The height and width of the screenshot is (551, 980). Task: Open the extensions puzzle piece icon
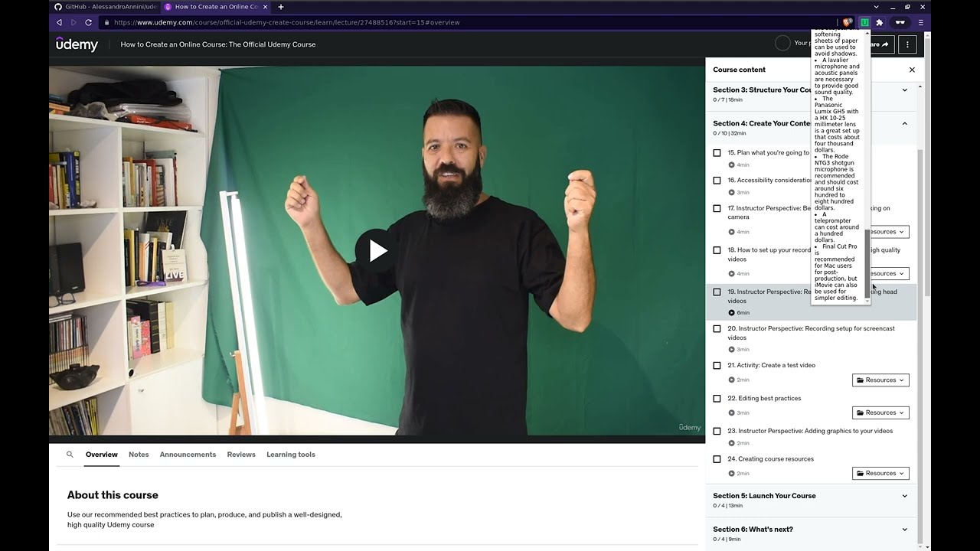tap(879, 22)
